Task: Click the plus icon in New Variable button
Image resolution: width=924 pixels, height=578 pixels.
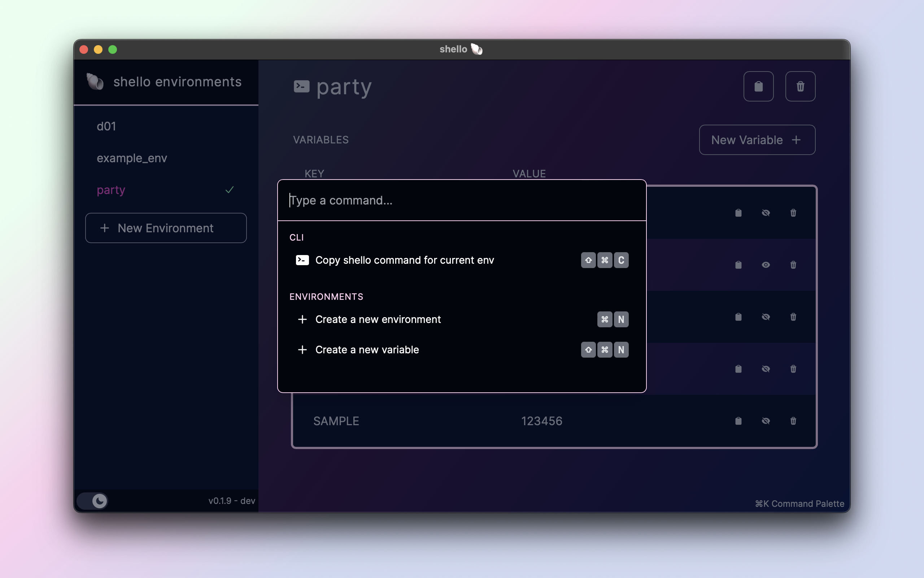Action: click(x=796, y=140)
